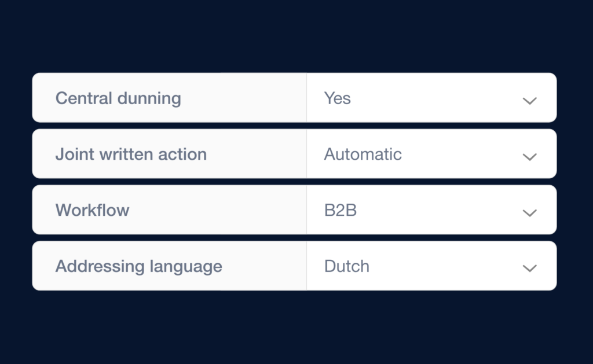Click the selected value 'Yes'
This screenshot has height=364, width=593.
[338, 98]
